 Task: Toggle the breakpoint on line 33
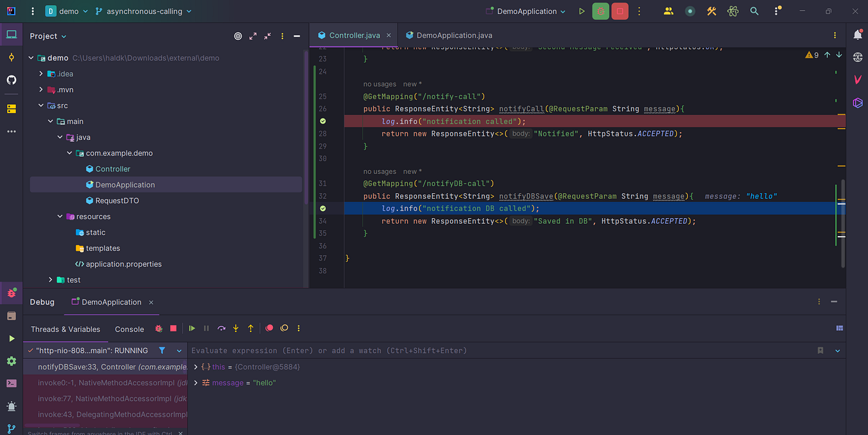point(323,208)
